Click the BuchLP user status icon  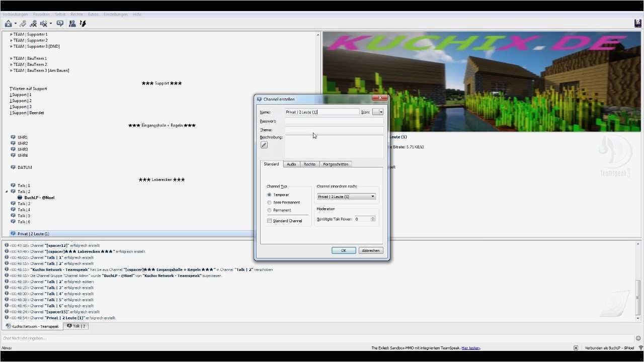click(x=20, y=198)
